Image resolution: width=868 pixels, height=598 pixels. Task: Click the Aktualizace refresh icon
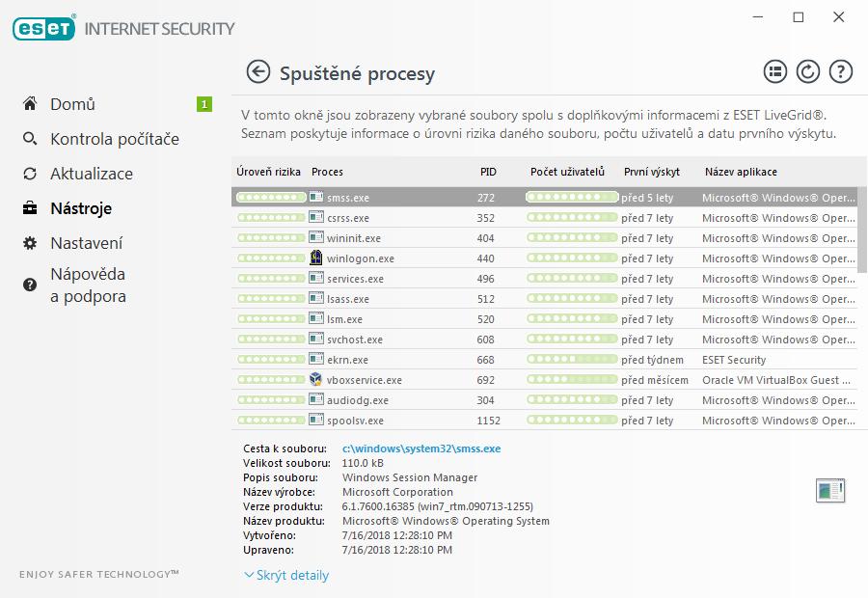[30, 174]
